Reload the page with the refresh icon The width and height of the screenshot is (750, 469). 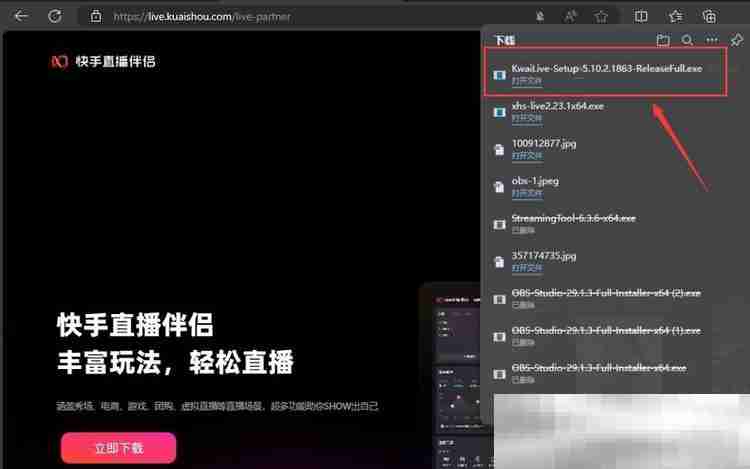click(x=55, y=16)
